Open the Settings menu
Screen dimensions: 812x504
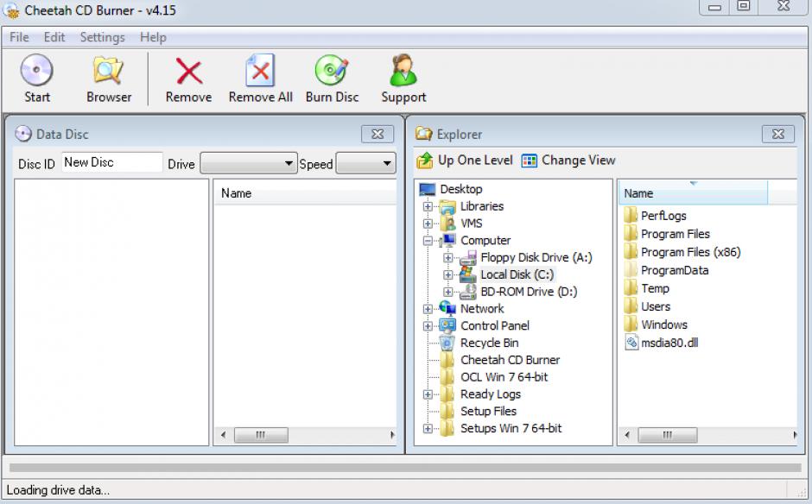pos(102,37)
